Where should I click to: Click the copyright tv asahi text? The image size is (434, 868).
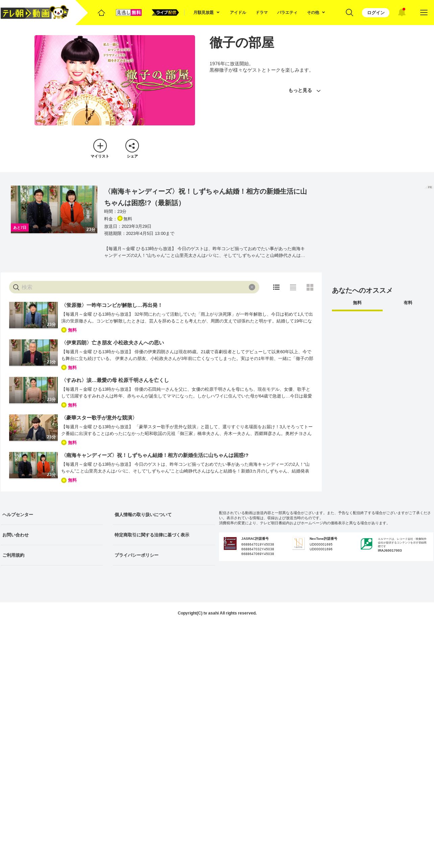tap(217, 613)
